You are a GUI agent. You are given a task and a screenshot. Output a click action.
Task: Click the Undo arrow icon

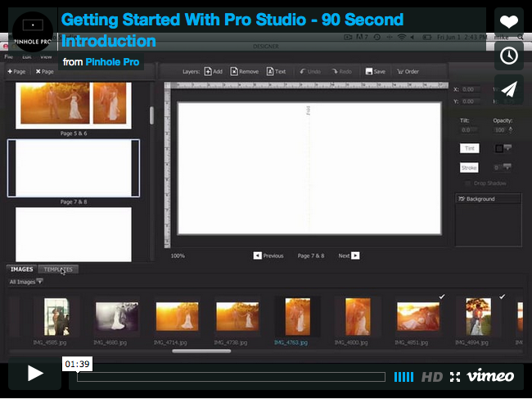coord(302,71)
